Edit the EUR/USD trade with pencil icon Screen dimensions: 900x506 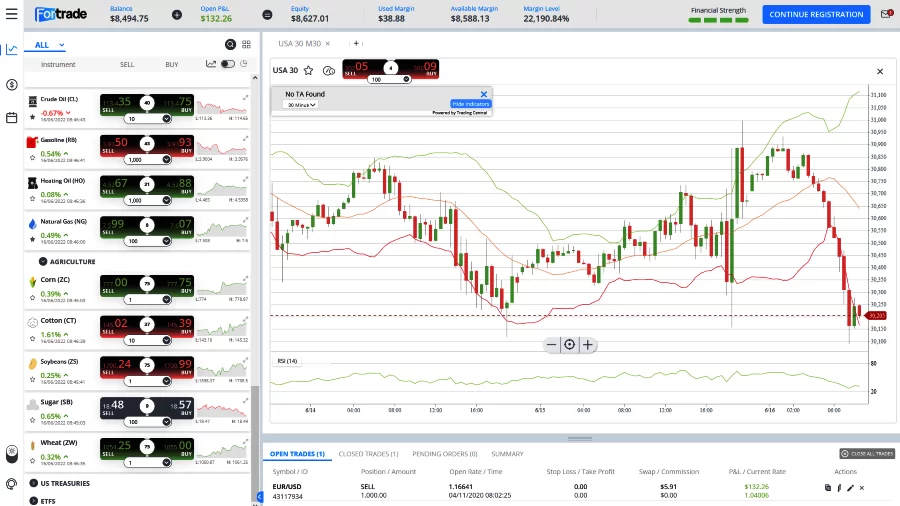(850, 488)
